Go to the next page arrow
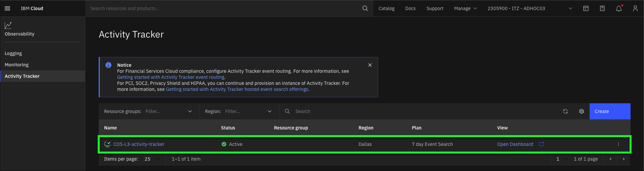The width and height of the screenshot is (644, 171). click(624, 159)
